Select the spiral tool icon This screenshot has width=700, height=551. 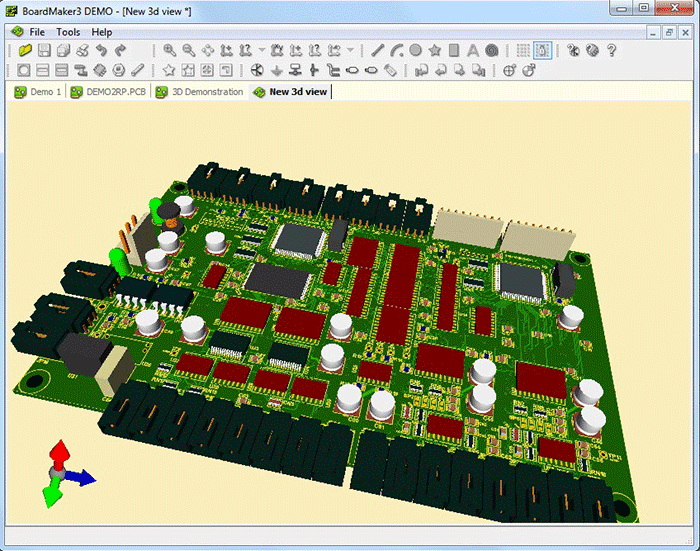pos(492,50)
